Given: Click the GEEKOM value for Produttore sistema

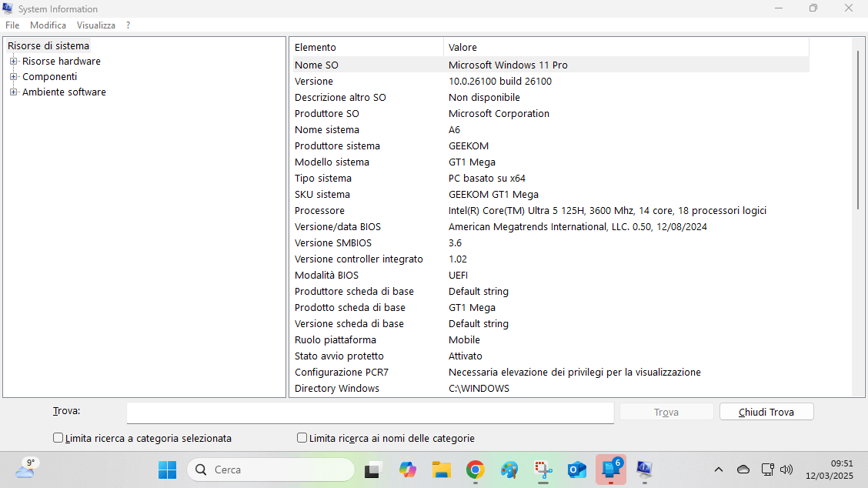Looking at the screenshot, I should (469, 146).
